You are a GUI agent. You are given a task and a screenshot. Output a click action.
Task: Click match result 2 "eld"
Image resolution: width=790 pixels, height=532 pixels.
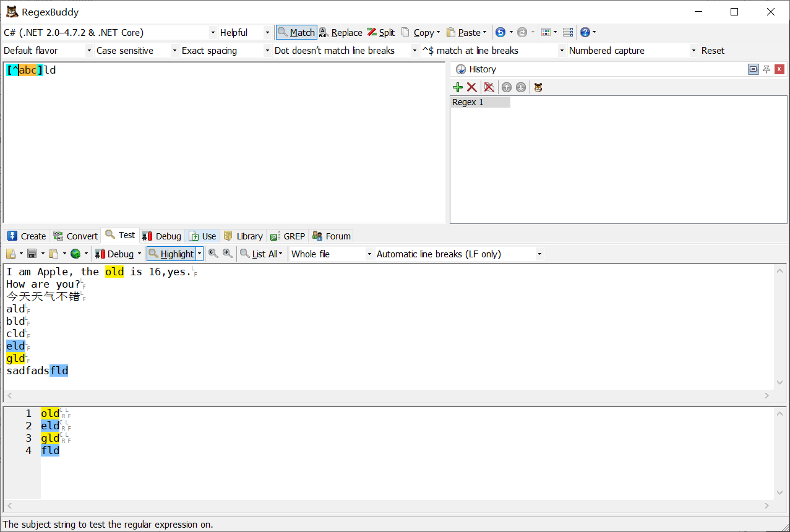(x=50, y=426)
